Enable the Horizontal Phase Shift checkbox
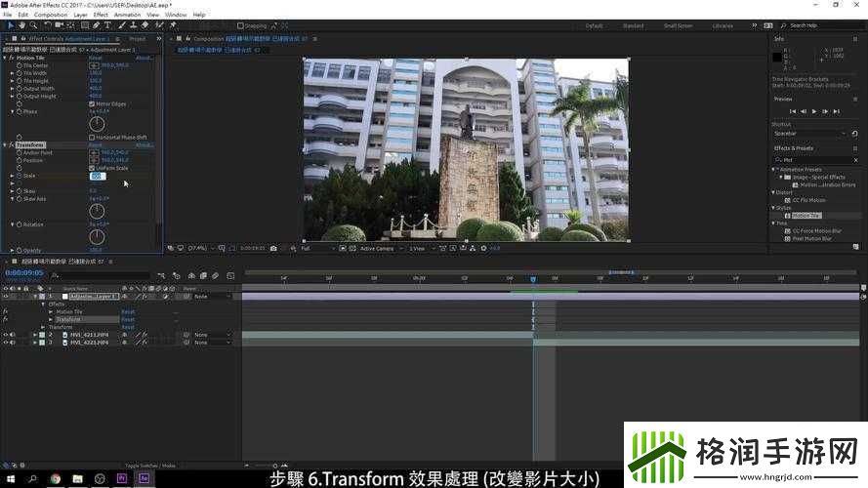The width and height of the screenshot is (868, 488). [92, 138]
